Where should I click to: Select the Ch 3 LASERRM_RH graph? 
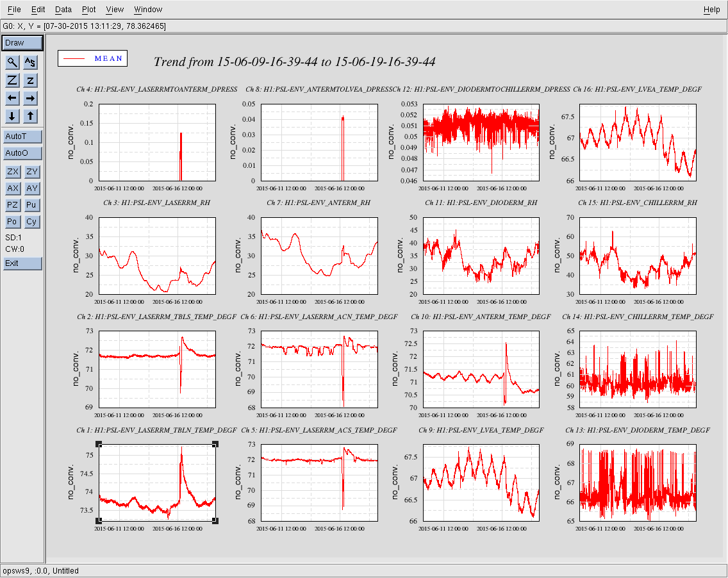(x=158, y=256)
